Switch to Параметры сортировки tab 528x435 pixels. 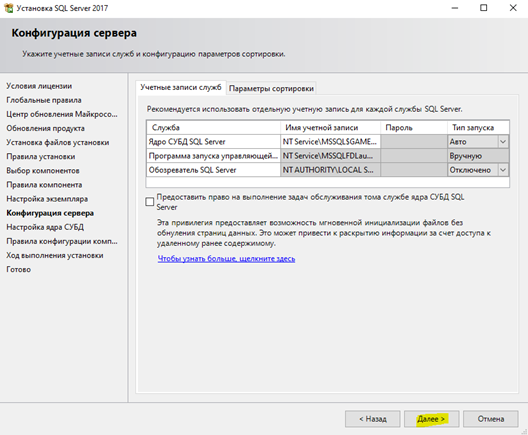pyautogui.click(x=271, y=89)
